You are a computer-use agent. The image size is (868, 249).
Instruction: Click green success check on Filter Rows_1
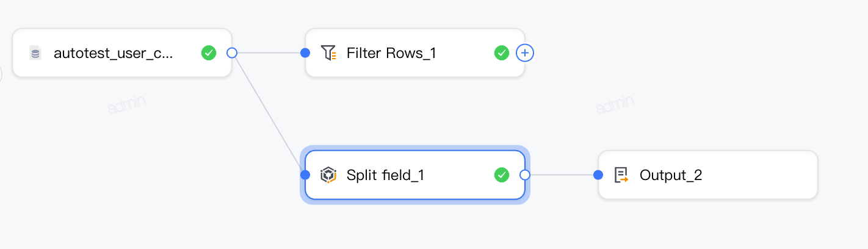(502, 53)
